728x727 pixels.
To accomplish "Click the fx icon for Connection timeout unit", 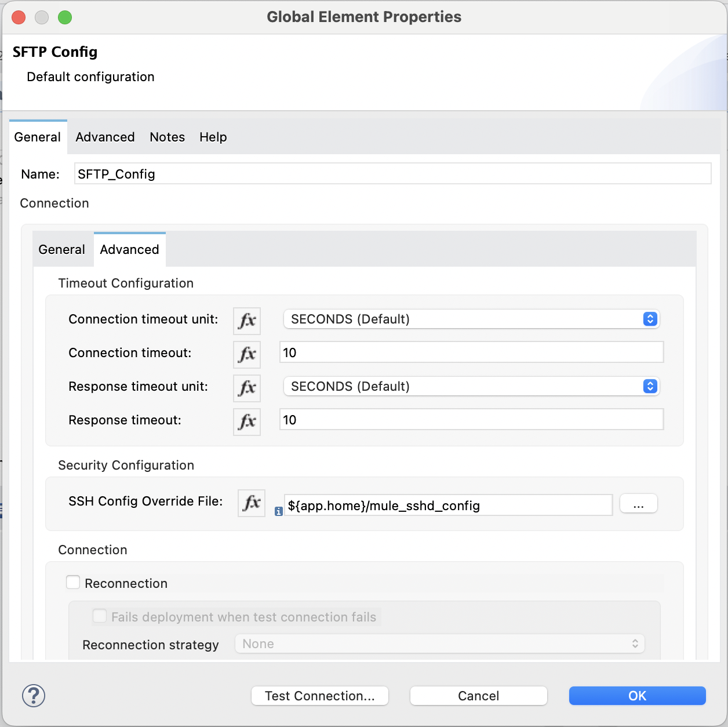I will click(x=246, y=321).
